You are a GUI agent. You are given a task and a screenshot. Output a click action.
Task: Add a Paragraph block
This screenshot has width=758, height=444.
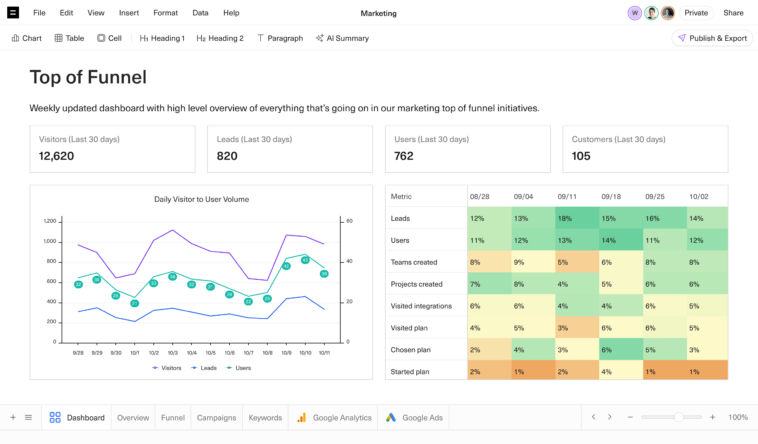click(279, 38)
